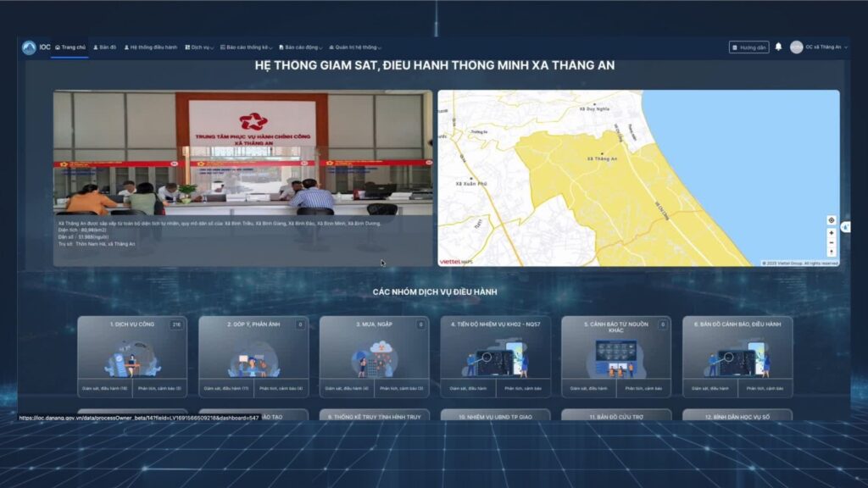Open Phân tích, cảnh báo under Góp ý, phản ánh
The width and height of the screenshot is (868, 488).
pos(281,388)
